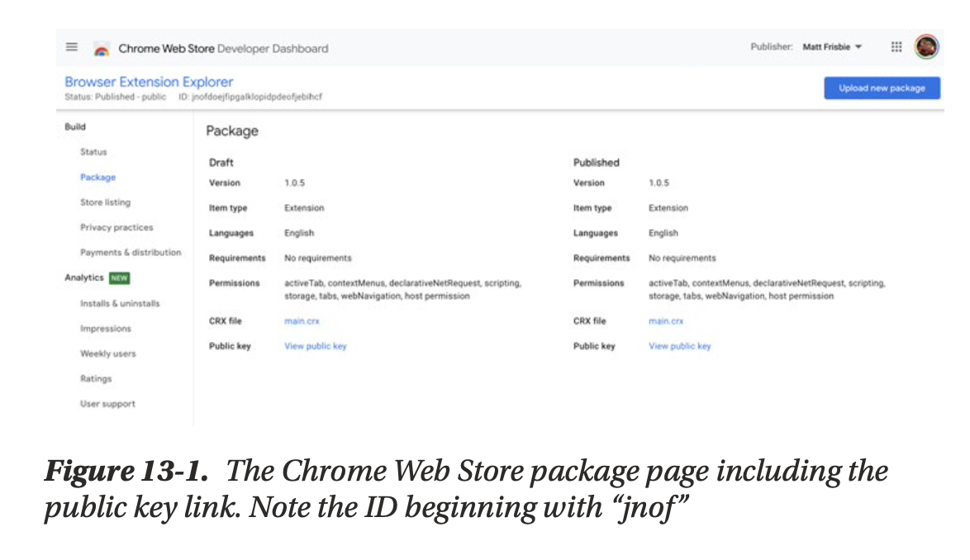Open the hamburger navigation menu
Image resolution: width=970 pixels, height=560 pixels.
pos(72,47)
